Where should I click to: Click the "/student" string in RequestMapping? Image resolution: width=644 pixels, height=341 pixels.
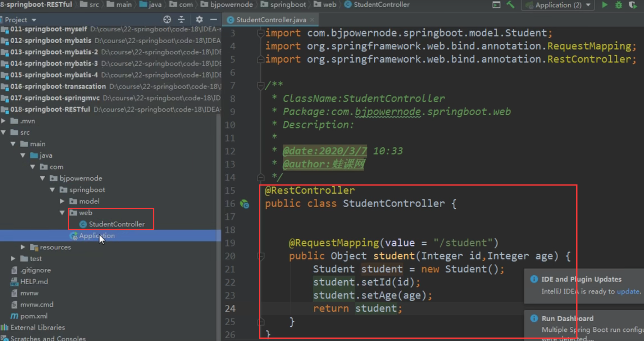[463, 243]
